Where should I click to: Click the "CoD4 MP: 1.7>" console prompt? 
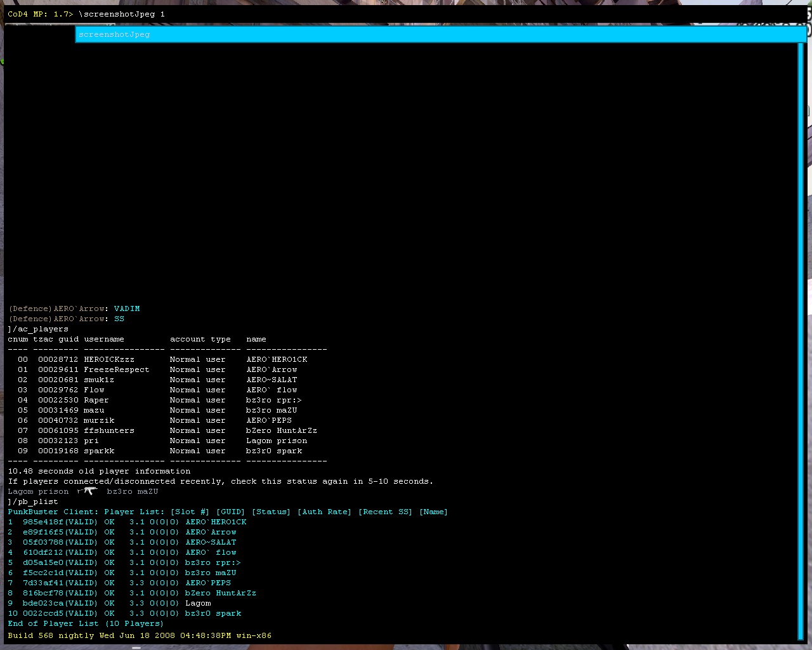click(x=41, y=14)
